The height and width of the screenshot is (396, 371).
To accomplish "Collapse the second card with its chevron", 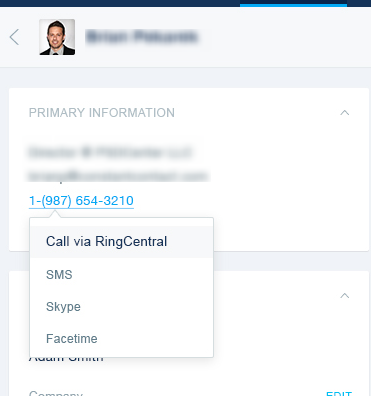I will click(x=345, y=296).
